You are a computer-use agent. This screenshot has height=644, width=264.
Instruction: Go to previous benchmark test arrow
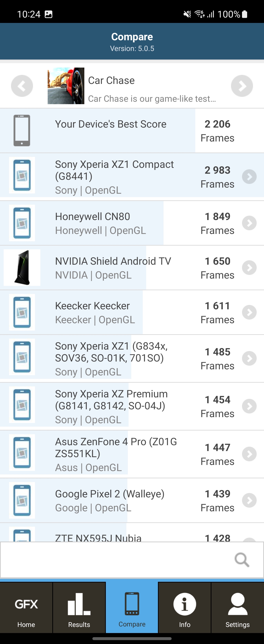point(22,86)
